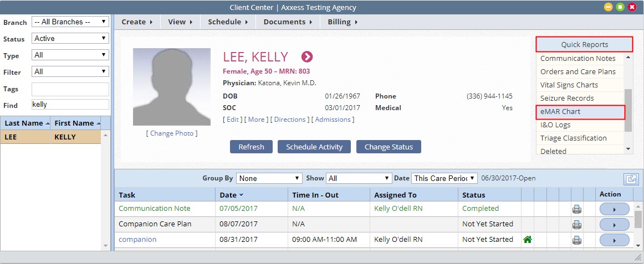Select eMAR Chart in Quick Reports

(x=580, y=112)
